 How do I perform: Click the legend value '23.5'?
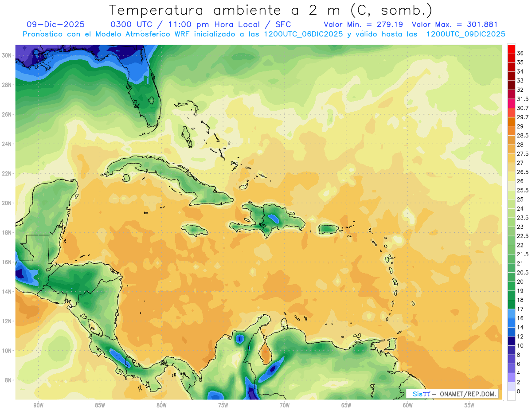click(x=523, y=218)
